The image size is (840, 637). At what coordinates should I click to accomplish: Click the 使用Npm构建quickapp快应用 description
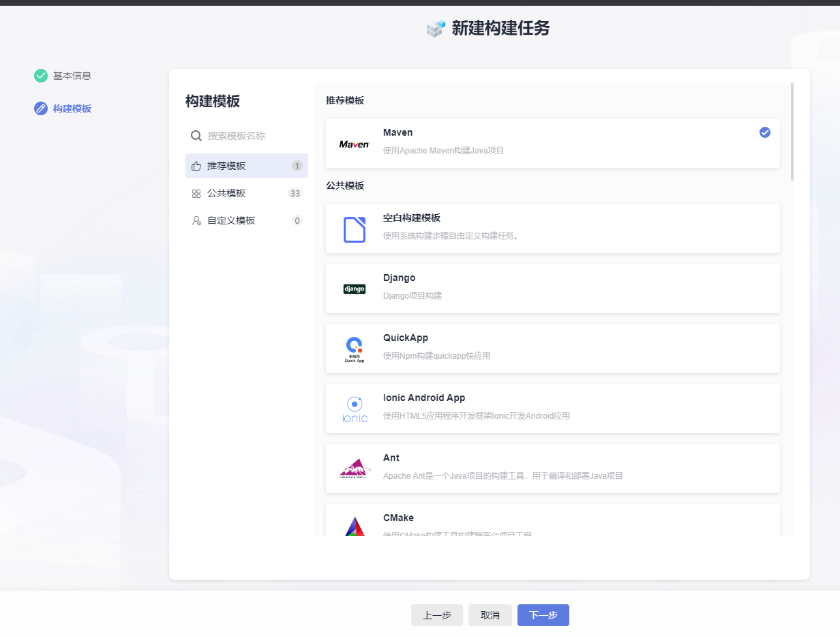click(437, 356)
